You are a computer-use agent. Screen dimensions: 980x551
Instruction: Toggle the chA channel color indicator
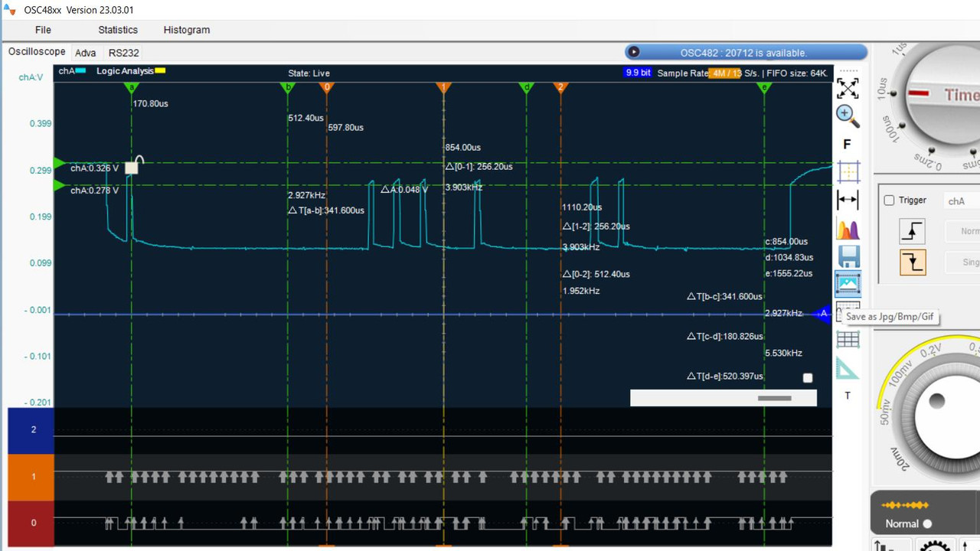[80, 71]
